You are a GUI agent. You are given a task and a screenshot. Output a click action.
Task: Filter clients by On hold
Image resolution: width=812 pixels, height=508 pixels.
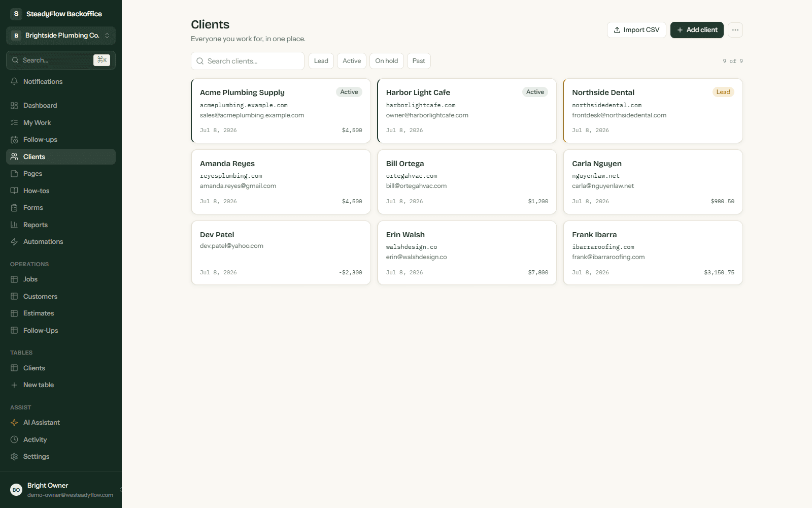(387, 61)
